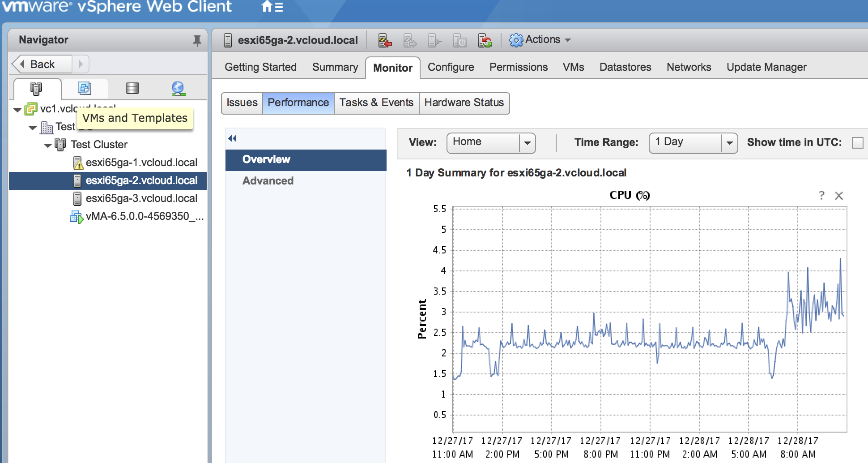868x463 pixels.
Task: Collapse the performance chart sidebar
Action: point(231,138)
